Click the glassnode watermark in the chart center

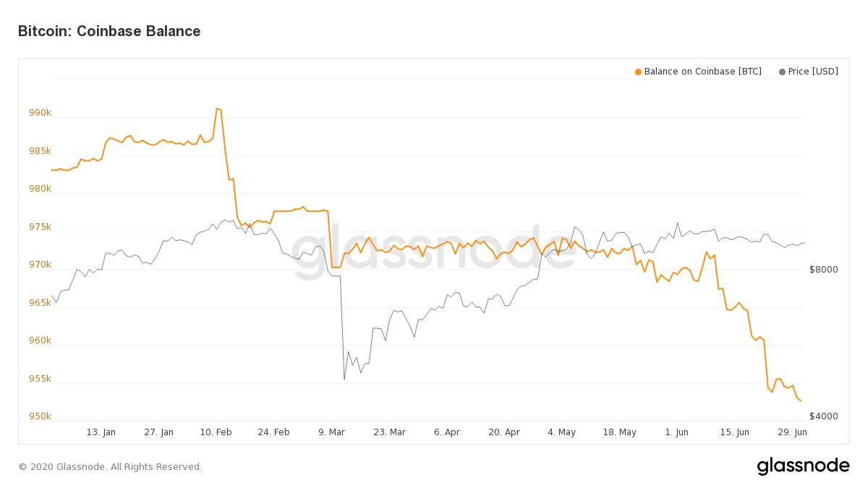pos(434,253)
